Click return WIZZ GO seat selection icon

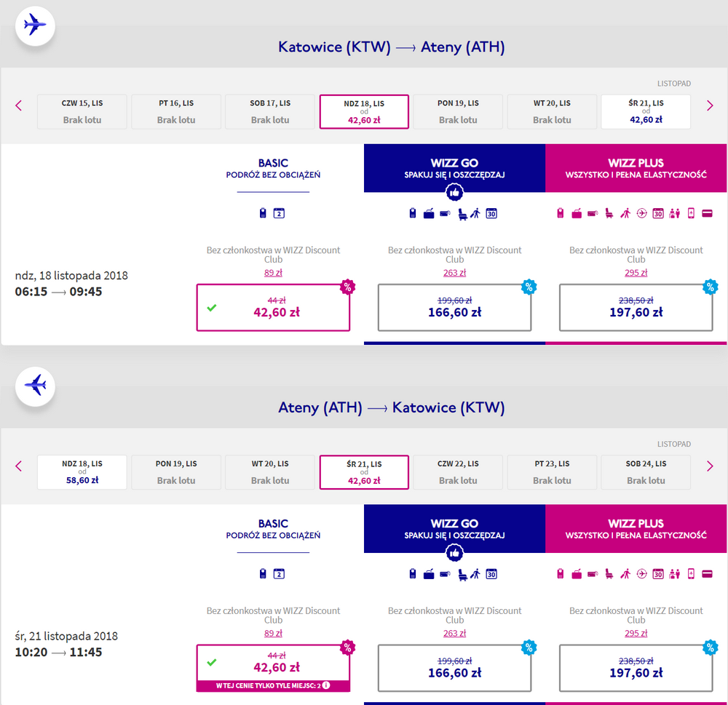point(462,575)
